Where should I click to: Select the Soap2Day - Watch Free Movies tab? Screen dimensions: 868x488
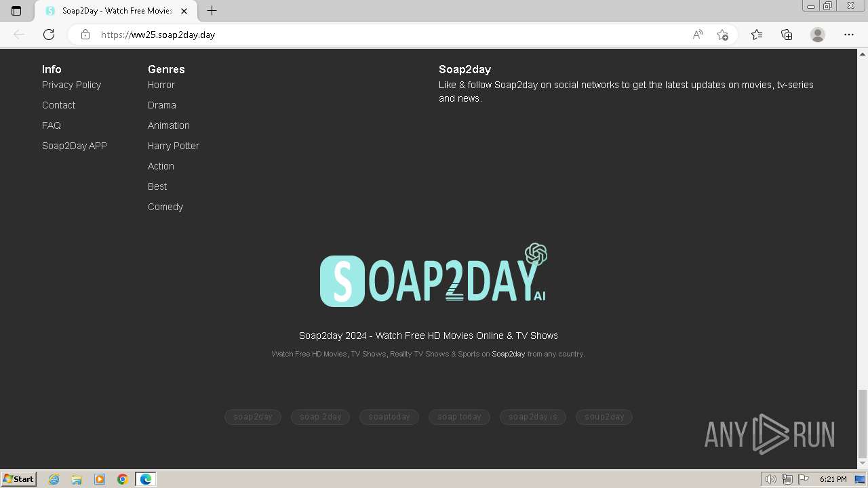click(115, 11)
